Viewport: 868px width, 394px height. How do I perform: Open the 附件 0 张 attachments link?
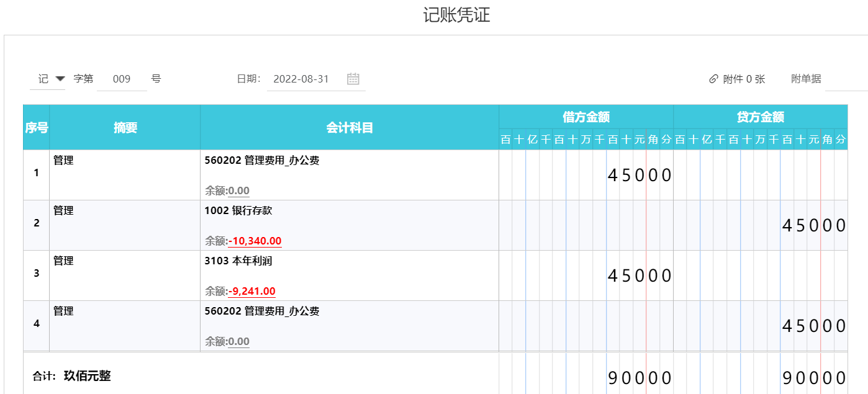(744, 79)
